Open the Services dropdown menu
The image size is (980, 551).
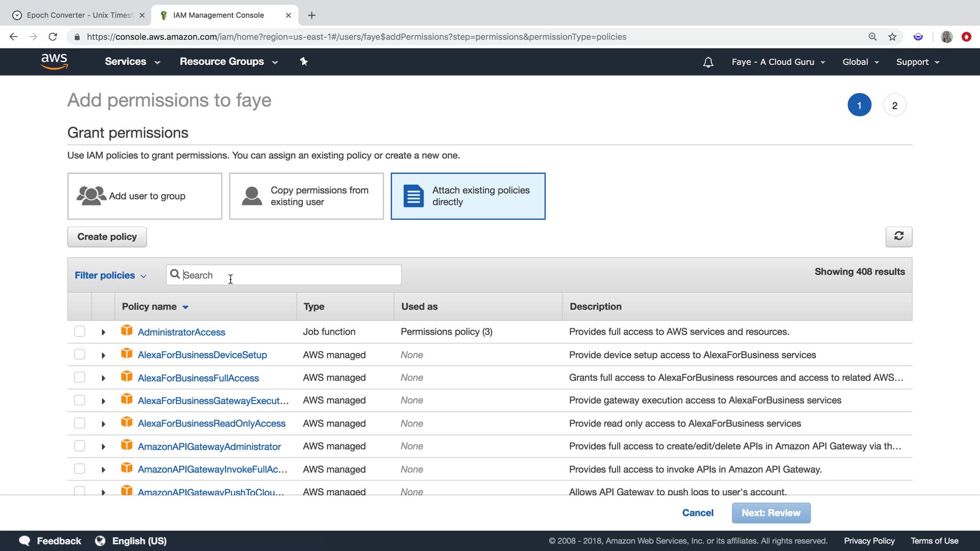(x=132, y=62)
